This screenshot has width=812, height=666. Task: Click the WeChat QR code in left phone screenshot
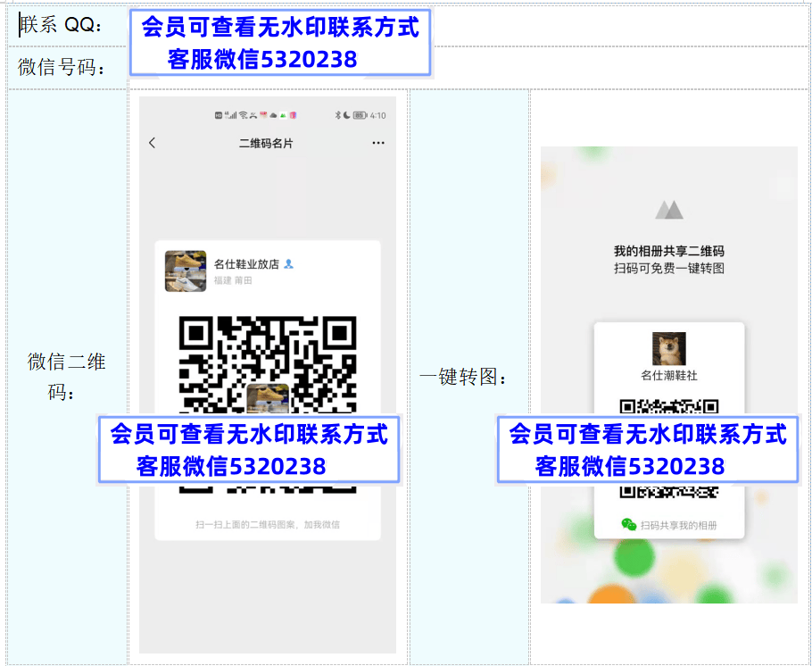click(x=268, y=404)
